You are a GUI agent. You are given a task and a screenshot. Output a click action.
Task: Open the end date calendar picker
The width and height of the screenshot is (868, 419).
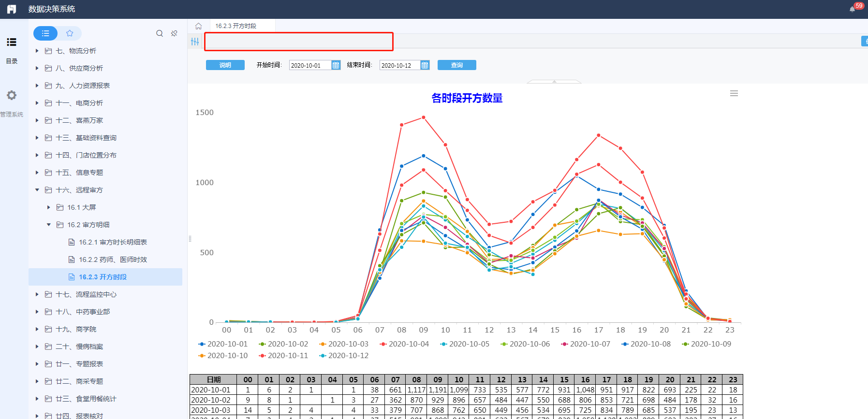coord(425,65)
